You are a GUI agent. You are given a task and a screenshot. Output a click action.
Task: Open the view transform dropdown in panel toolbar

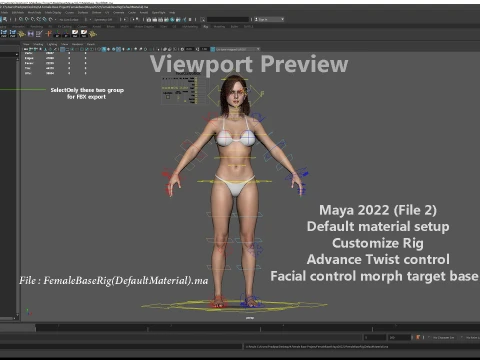click(x=237, y=49)
